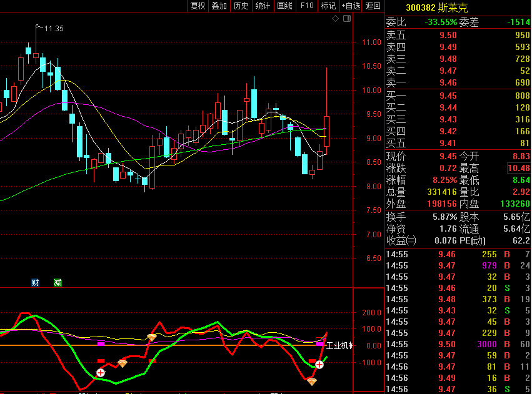Viewport: 532px width, 394px height.
Task: Click the 总量 value 331416
Action: 442,192
